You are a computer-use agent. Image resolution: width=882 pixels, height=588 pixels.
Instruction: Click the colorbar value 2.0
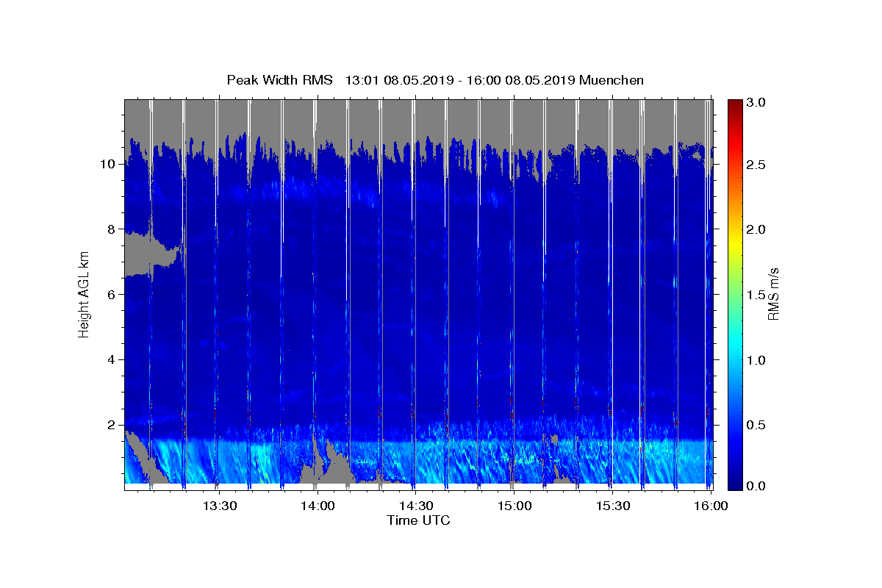[757, 229]
